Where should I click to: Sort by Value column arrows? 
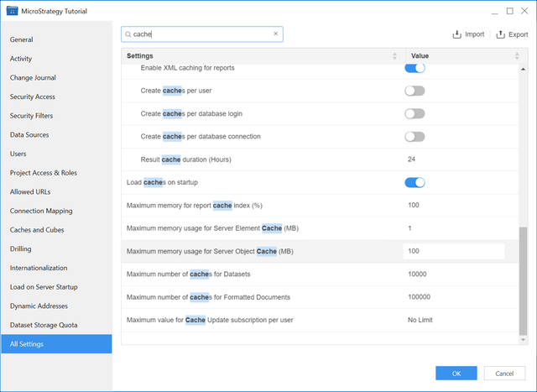click(516, 56)
